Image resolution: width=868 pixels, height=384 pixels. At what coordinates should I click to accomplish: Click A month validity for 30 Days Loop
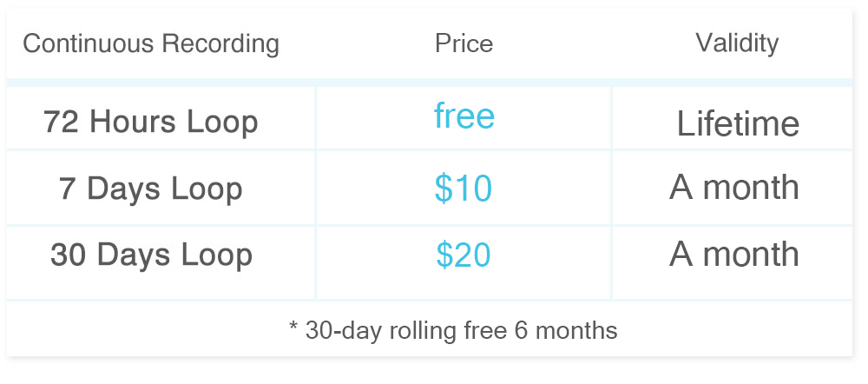(734, 254)
